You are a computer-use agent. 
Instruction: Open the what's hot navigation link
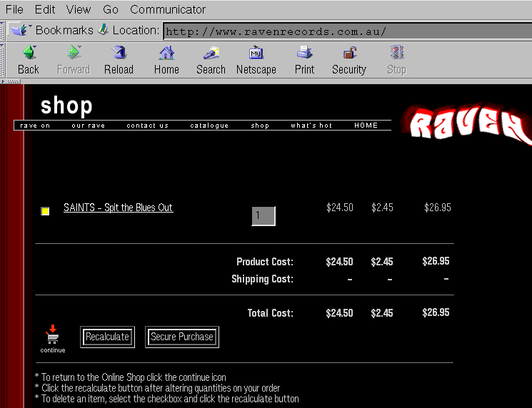311,126
